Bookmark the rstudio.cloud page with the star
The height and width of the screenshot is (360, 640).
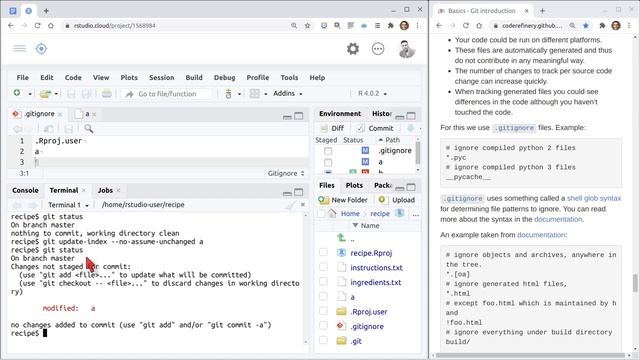pyautogui.click(x=307, y=25)
